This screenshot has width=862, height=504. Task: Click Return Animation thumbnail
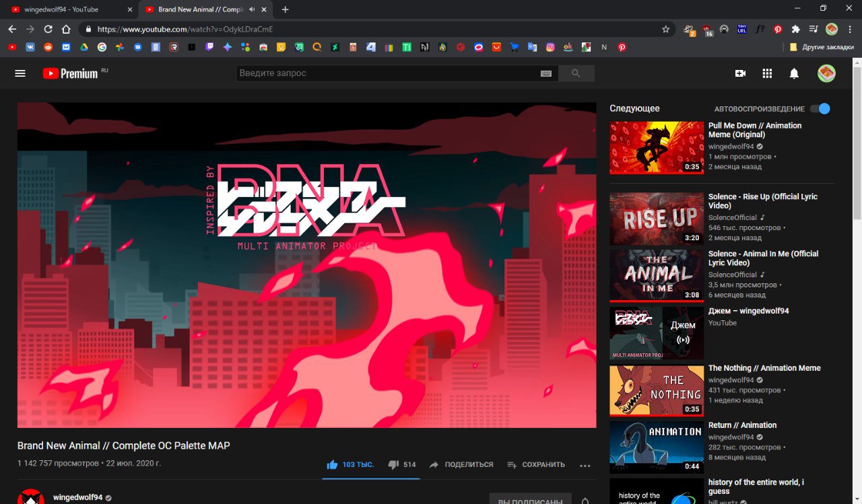657,447
